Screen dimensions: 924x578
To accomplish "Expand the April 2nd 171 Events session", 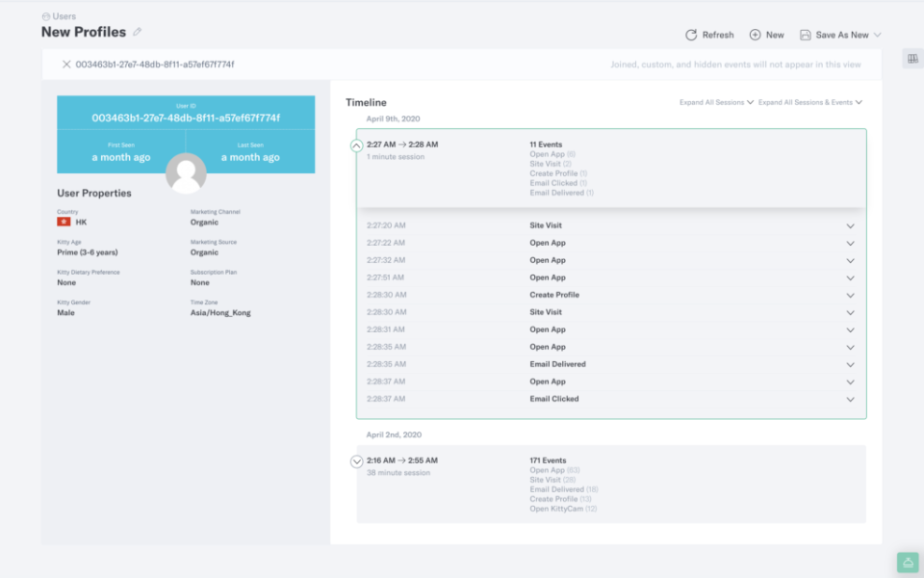I will coord(357,461).
